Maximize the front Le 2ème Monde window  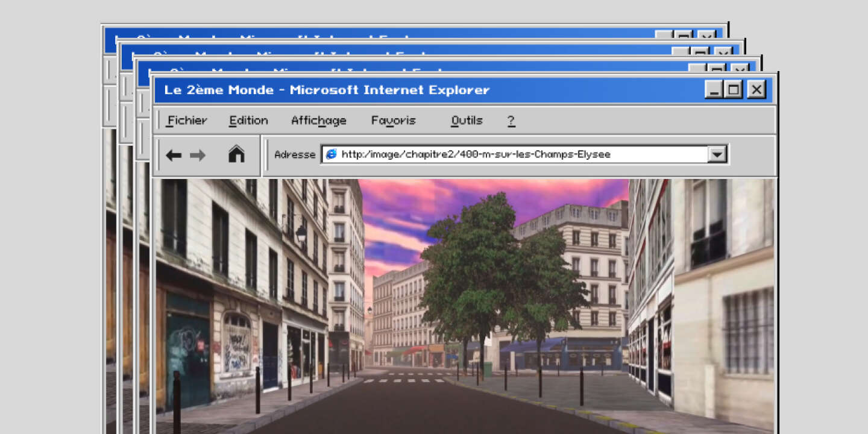(734, 90)
